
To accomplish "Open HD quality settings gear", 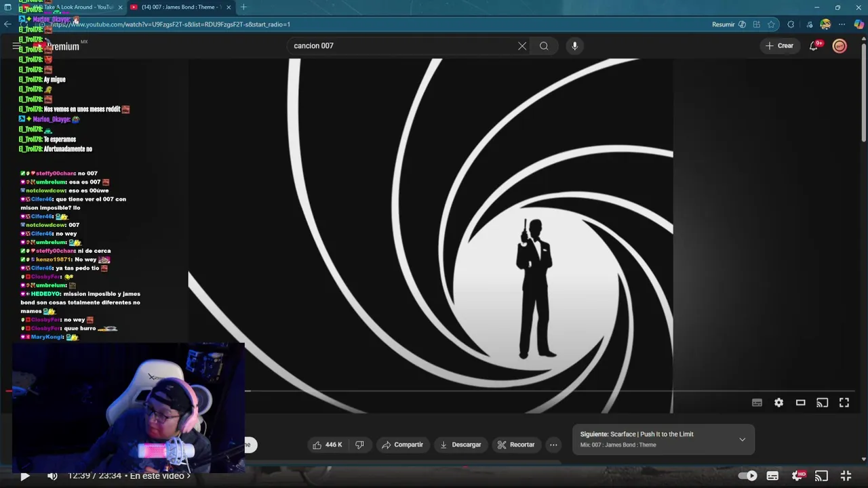I will click(797, 476).
